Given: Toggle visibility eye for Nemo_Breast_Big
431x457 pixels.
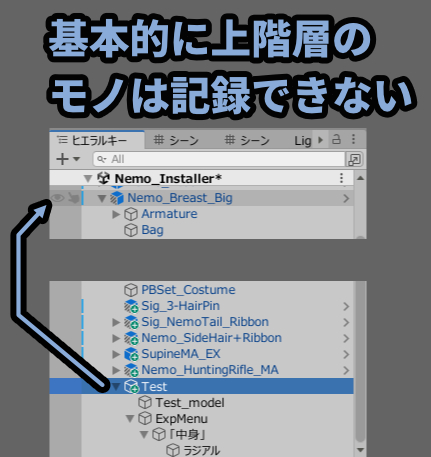Looking at the screenshot, I should pos(57,198).
